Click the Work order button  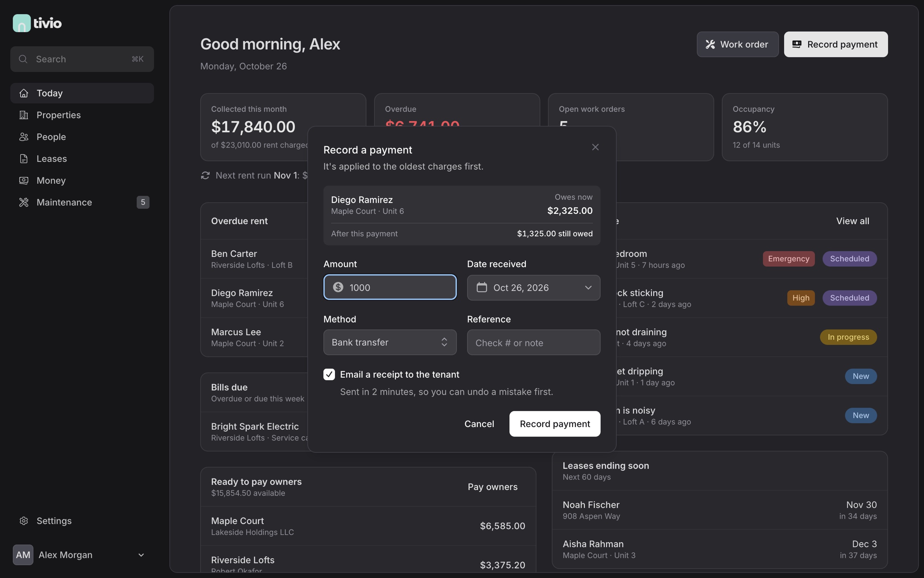tap(737, 44)
